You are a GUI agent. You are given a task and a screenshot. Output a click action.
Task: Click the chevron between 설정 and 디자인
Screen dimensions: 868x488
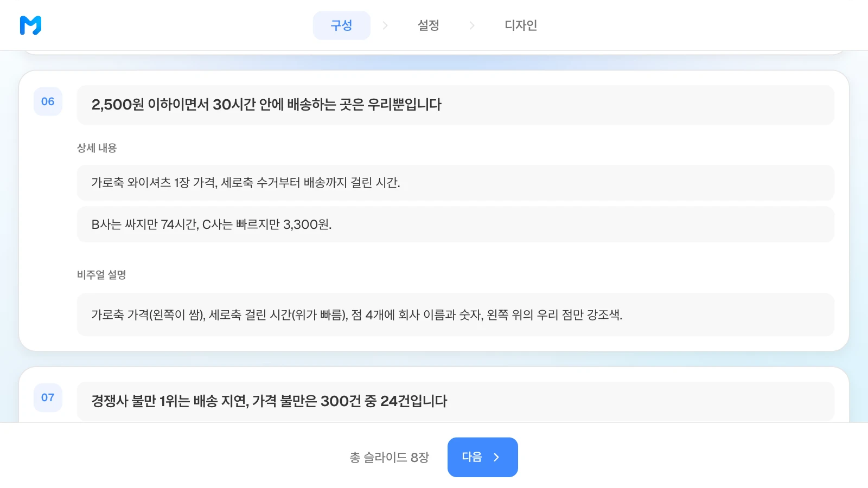[471, 25]
